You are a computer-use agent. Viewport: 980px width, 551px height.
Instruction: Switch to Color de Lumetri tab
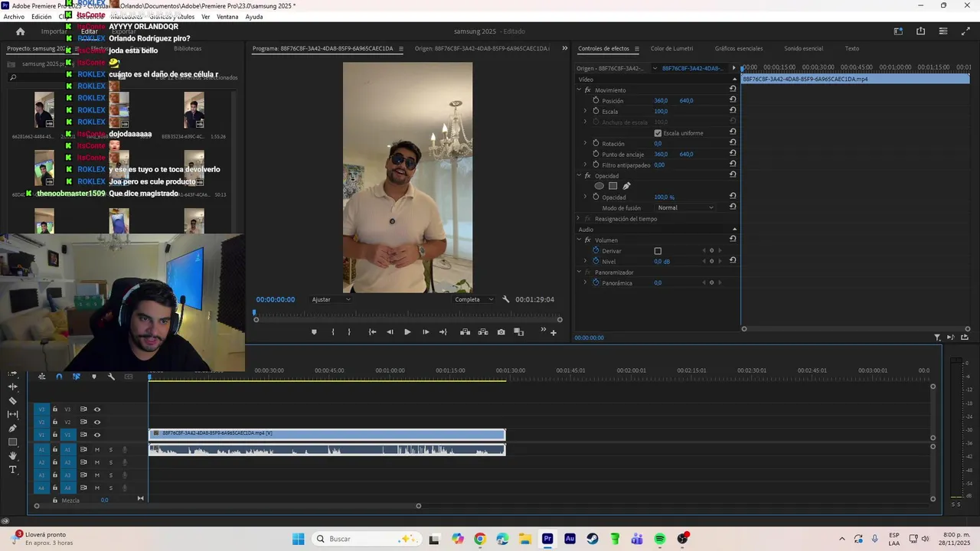tap(671, 48)
